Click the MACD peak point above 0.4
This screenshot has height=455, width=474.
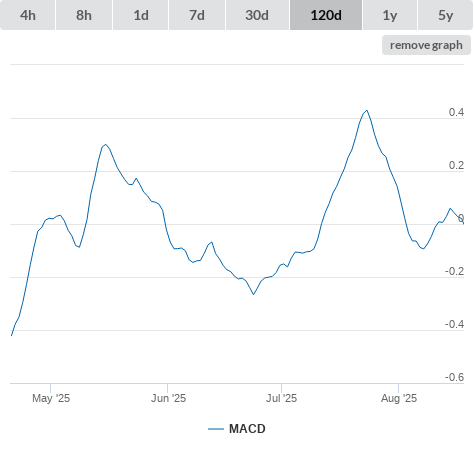click(x=367, y=110)
